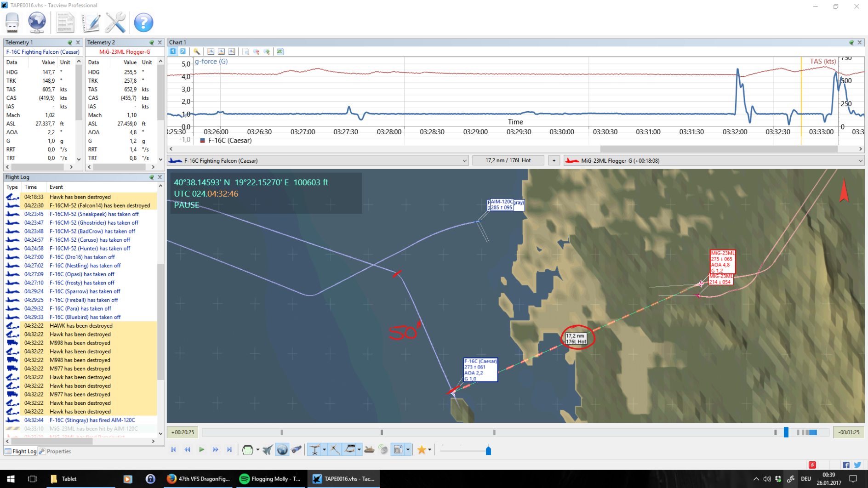868x488 pixels.
Task: Open the F-16C Fighting Falcon object selector
Action: 318,160
